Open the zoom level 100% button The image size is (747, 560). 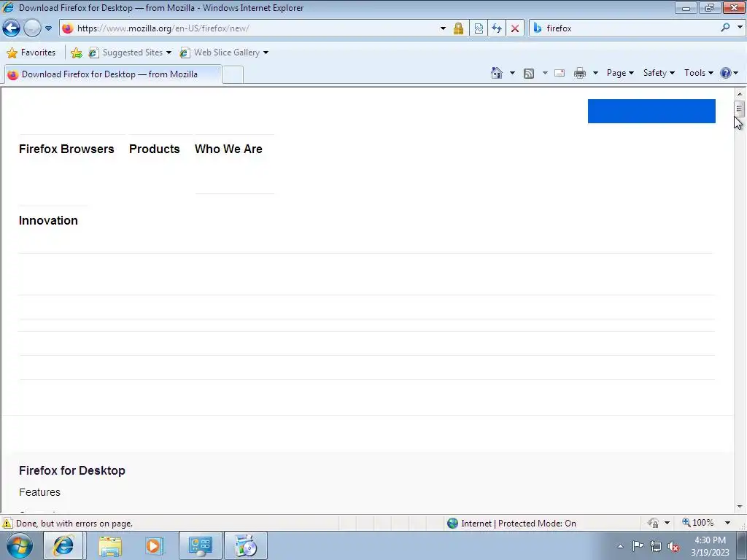point(698,523)
